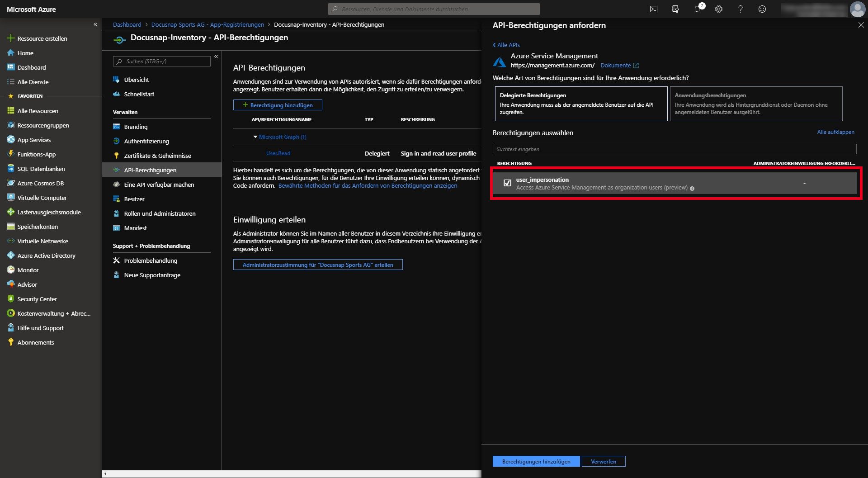
Task: Open Kostenverwaltung + Abrechnung
Action: pos(54,313)
